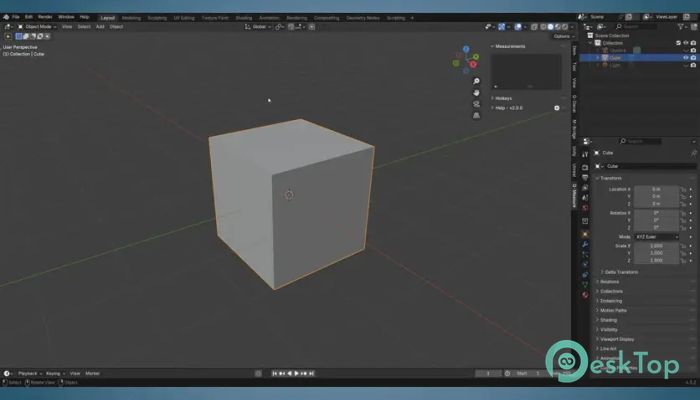Select material preview shading mode
Image resolution: width=700 pixels, height=400 pixels.
[558, 27]
